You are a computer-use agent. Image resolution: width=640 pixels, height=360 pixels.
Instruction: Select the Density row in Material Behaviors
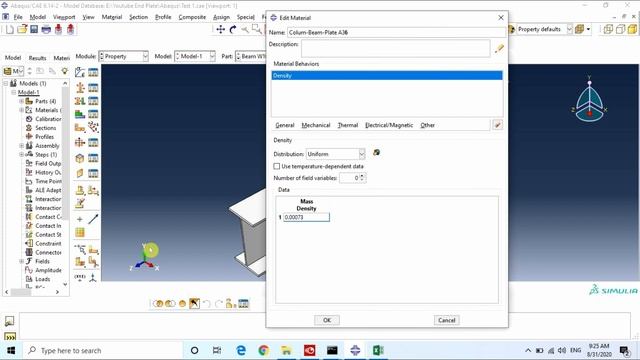(387, 76)
